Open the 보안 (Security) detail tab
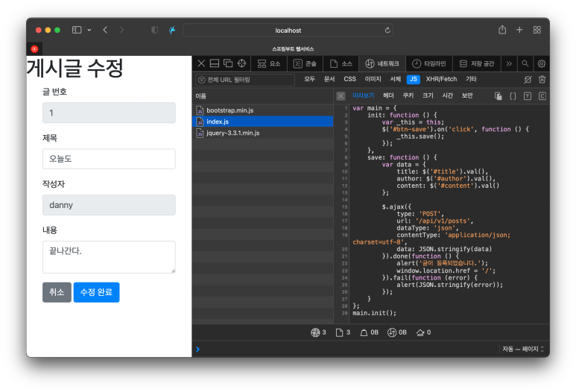The height and width of the screenshot is (392, 576). [467, 95]
